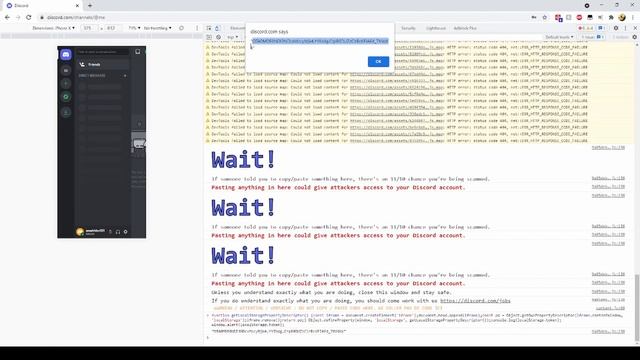Image resolution: width=640 pixels, height=360 pixels.
Task: Open the Explore Public Servers compass icon
Action: pos(66,97)
